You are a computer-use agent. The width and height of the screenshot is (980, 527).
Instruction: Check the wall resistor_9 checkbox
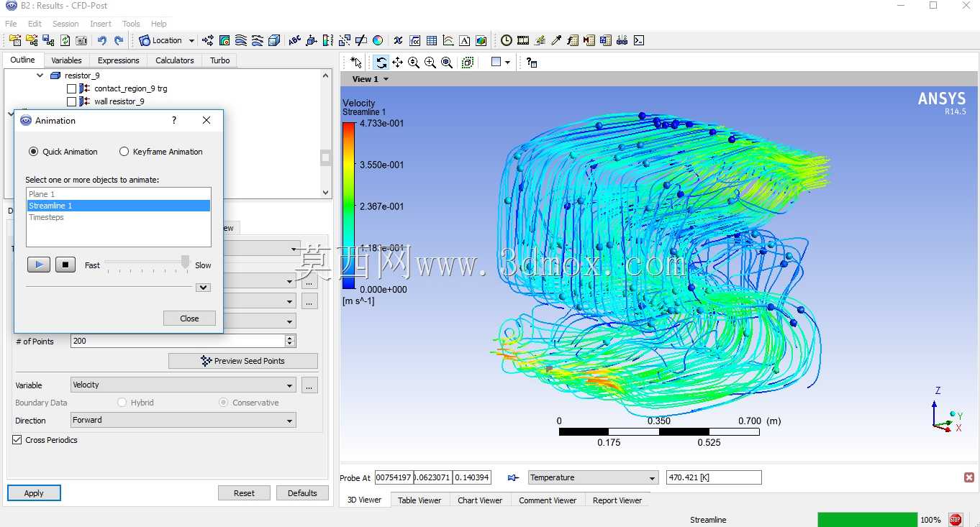(71, 101)
